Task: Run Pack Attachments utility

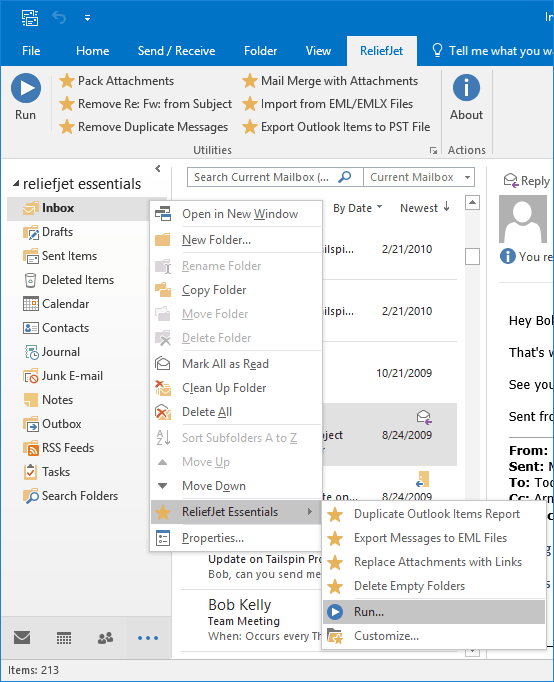Action: 117,81
